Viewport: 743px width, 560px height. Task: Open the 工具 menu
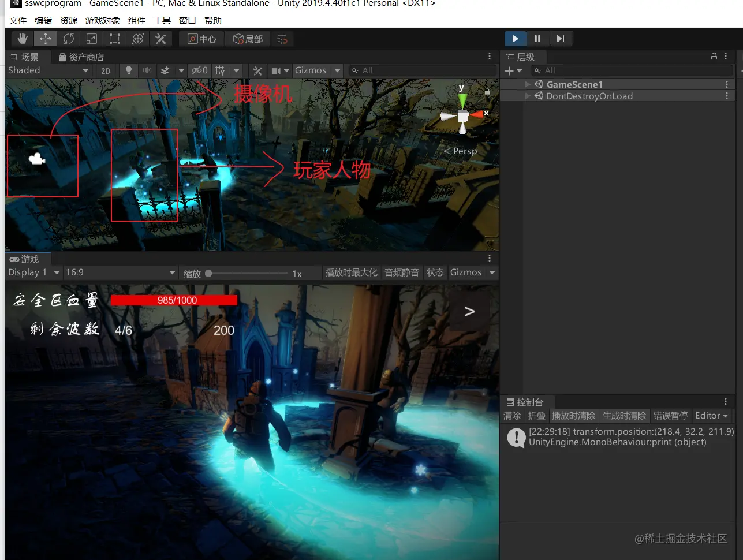[x=162, y=20]
